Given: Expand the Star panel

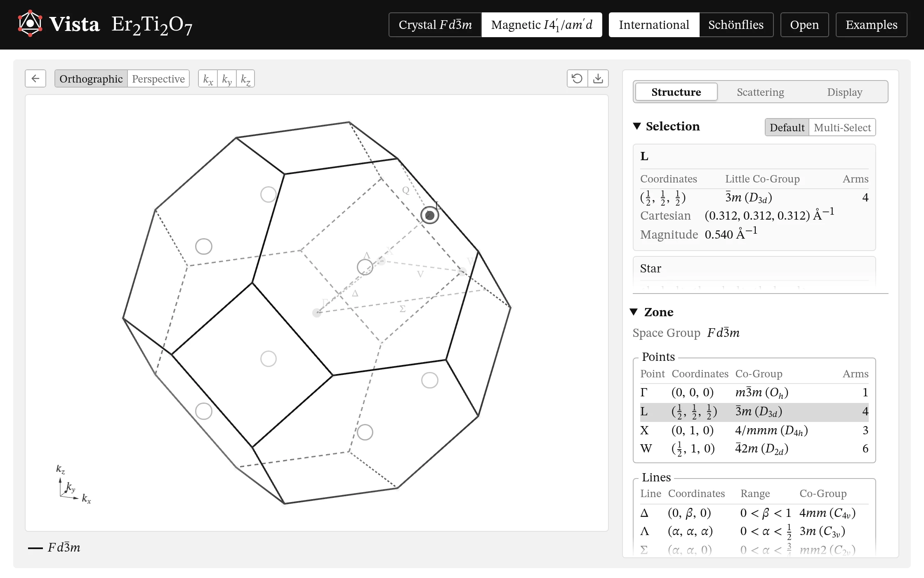Looking at the screenshot, I should [x=754, y=269].
